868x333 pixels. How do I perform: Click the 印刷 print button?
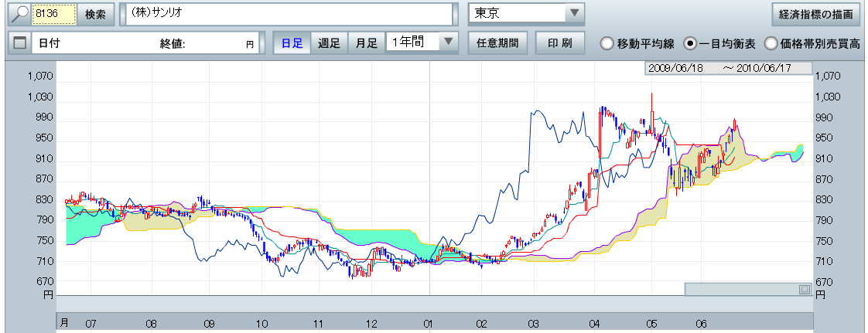[x=559, y=43]
